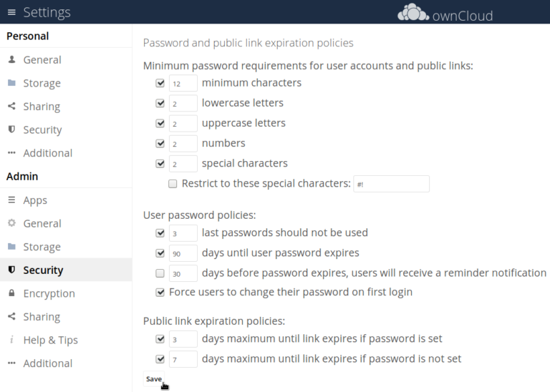Click the special characters count field
Viewport: 550px width, 392px height.
(183, 164)
